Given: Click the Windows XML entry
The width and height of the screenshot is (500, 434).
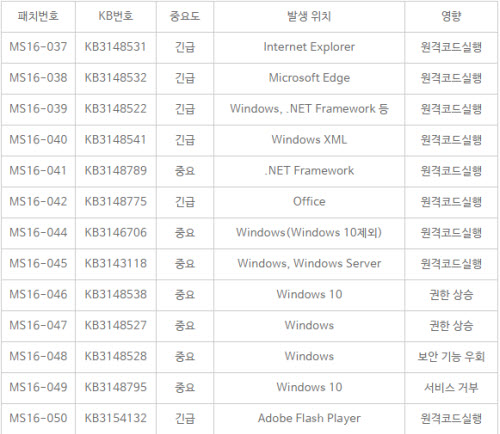Looking at the screenshot, I should coord(309,140).
